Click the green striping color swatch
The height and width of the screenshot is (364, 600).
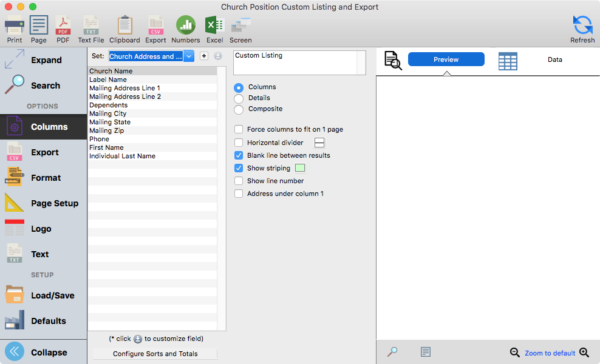[x=300, y=168]
